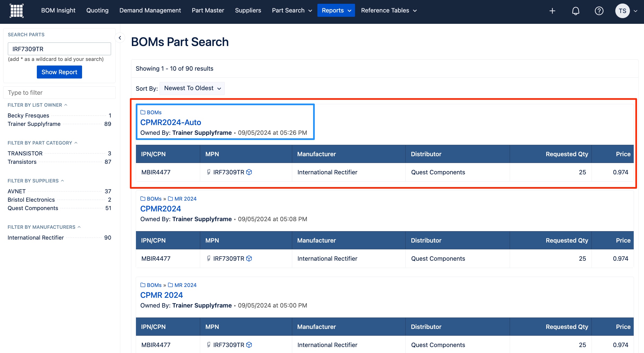Open the CPMR2024 BOM link
The height and width of the screenshot is (353, 644).
[x=161, y=209]
